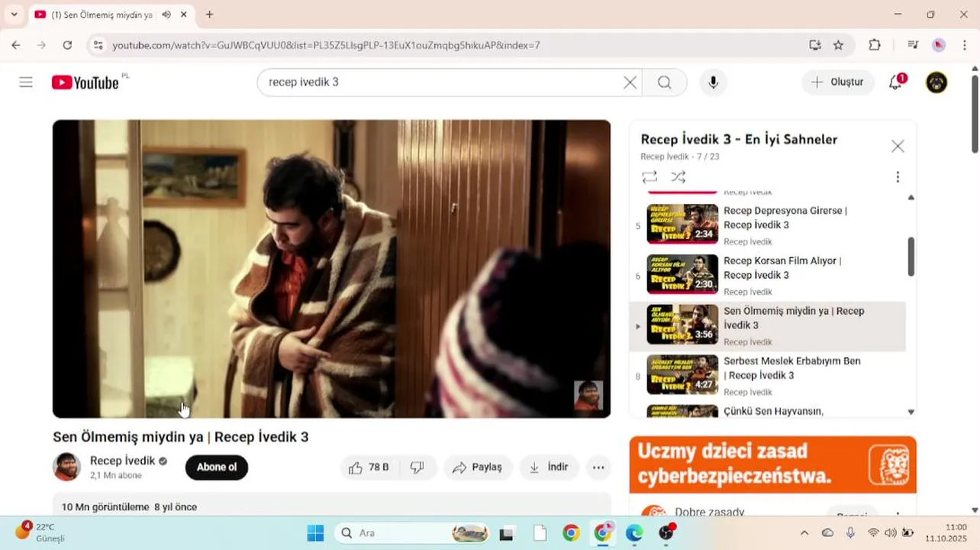Show hidden system tray icons
This screenshot has width=980, height=550.
click(x=804, y=532)
